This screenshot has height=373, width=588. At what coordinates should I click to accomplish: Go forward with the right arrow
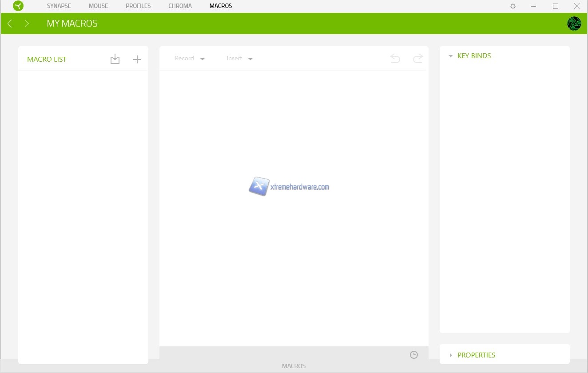(27, 24)
